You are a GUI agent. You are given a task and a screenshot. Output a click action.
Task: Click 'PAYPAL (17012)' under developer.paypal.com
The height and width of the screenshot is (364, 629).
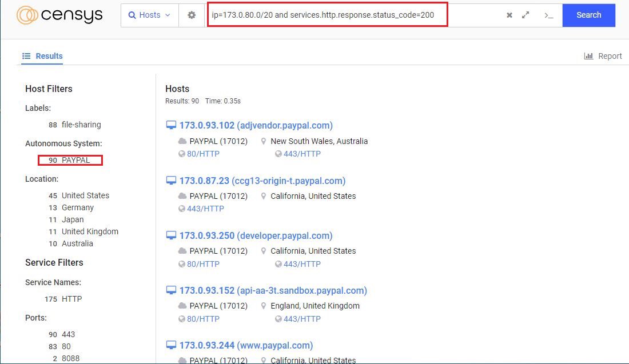coord(218,251)
